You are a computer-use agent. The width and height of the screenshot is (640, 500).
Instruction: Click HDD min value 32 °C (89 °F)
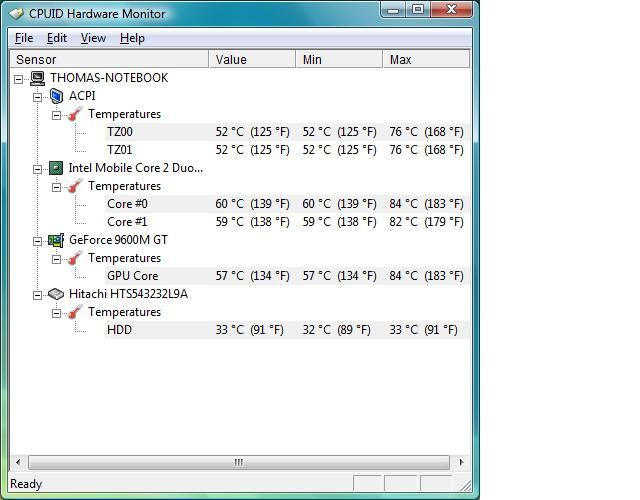click(x=336, y=330)
